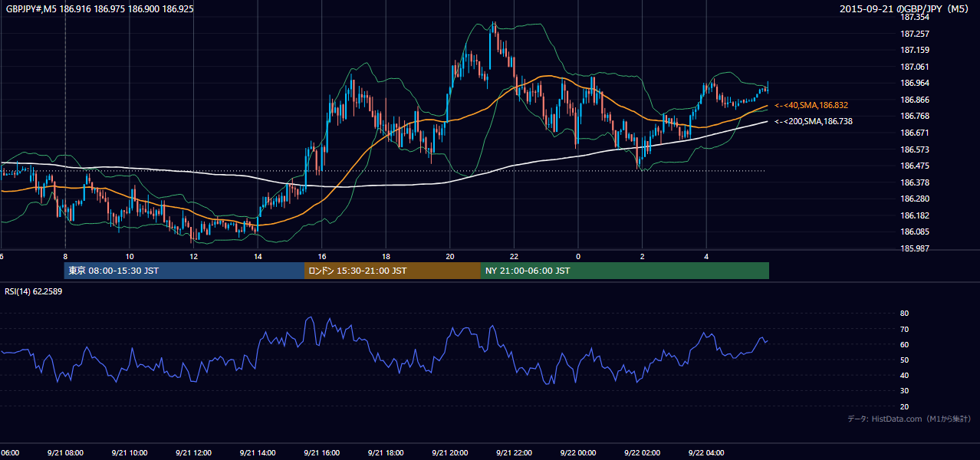Select the 東京 08:00-15:30 JST session bar
Viewport: 980px width, 460px height.
pos(184,271)
